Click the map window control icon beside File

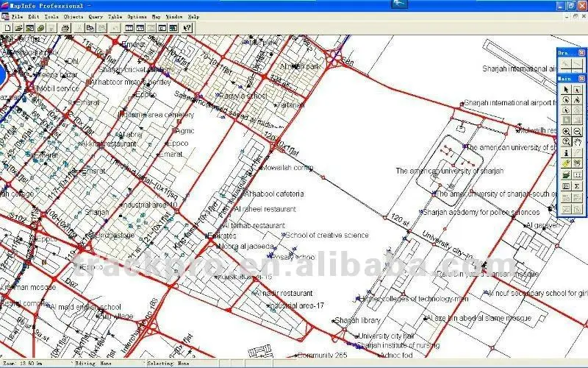(5, 16)
